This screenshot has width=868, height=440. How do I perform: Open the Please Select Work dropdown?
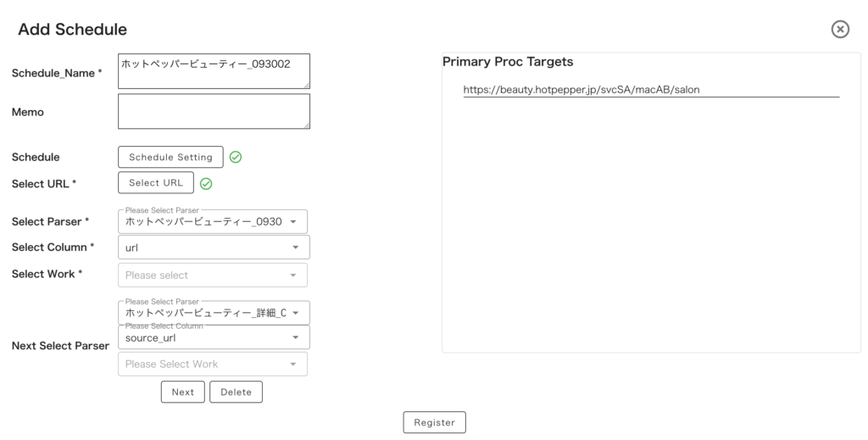click(293, 365)
